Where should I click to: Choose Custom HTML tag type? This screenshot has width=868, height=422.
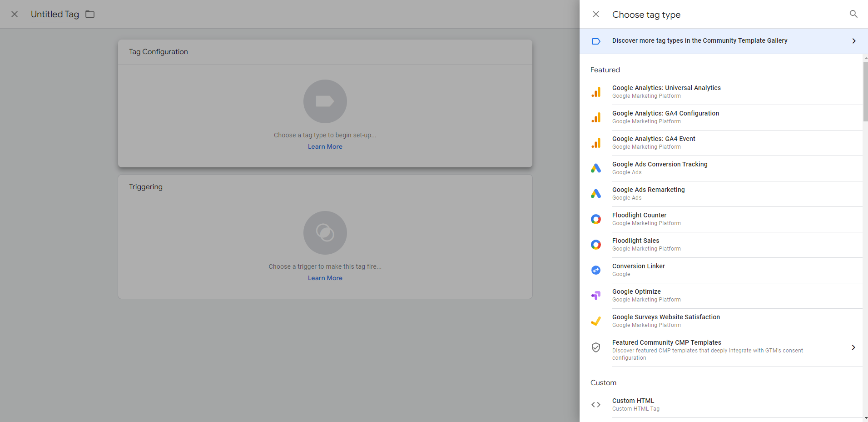721,405
